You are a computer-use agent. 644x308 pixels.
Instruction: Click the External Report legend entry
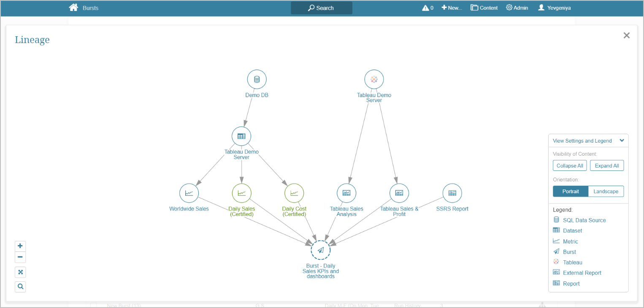577,273
